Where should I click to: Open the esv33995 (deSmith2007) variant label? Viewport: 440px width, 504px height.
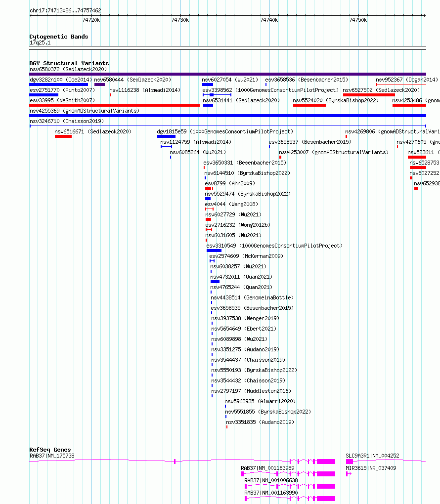62,100
